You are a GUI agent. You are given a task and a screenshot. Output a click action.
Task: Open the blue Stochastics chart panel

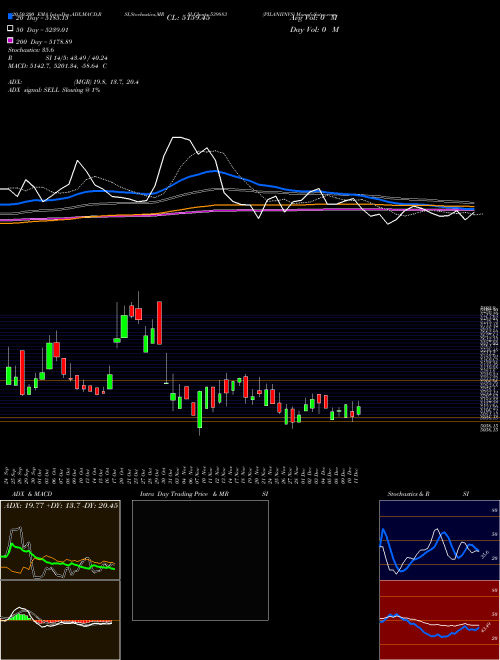[x=439, y=540]
